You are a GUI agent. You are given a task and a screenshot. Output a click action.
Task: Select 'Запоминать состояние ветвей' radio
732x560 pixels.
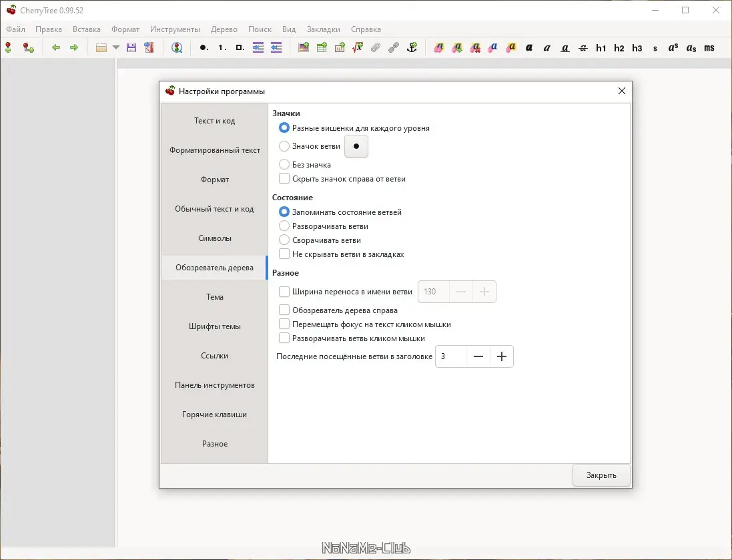point(284,212)
